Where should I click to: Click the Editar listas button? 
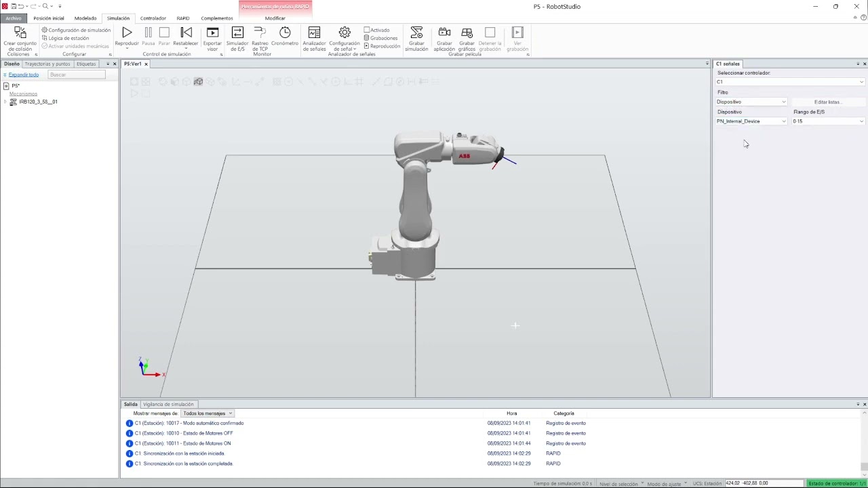click(x=827, y=102)
